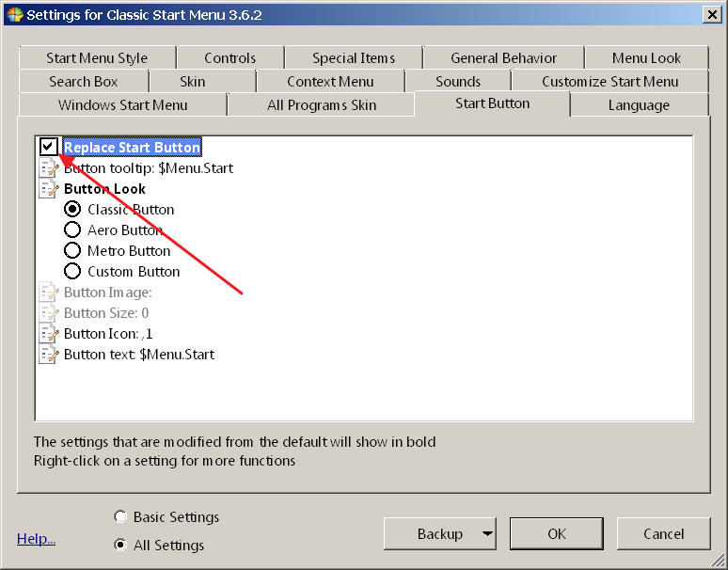Switch to Basic Settings mode
Viewport: 728px width, 570px height.
click(x=120, y=517)
